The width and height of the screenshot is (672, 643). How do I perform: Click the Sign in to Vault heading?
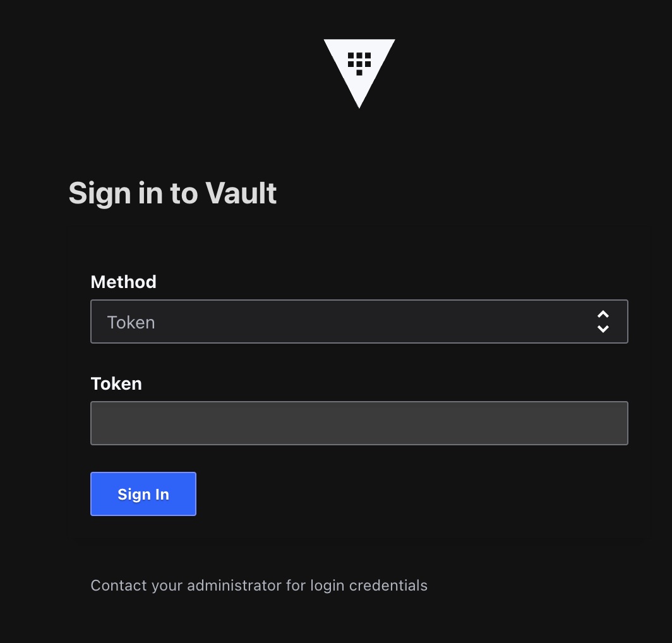point(172,193)
